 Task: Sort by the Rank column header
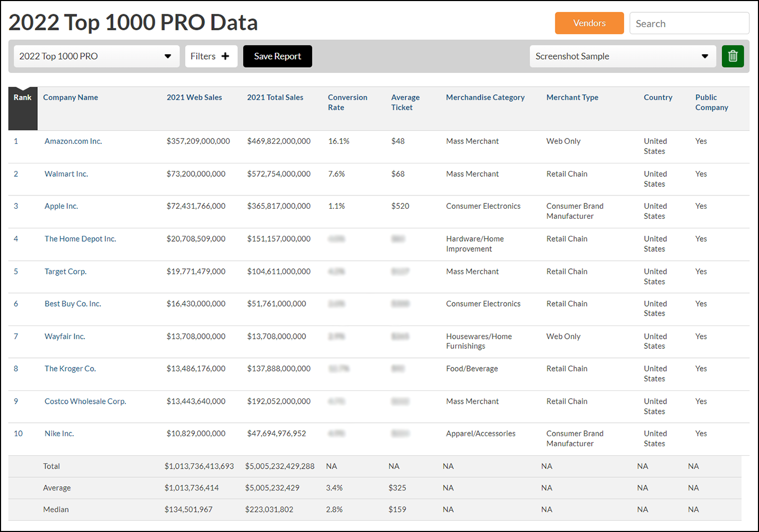point(22,97)
